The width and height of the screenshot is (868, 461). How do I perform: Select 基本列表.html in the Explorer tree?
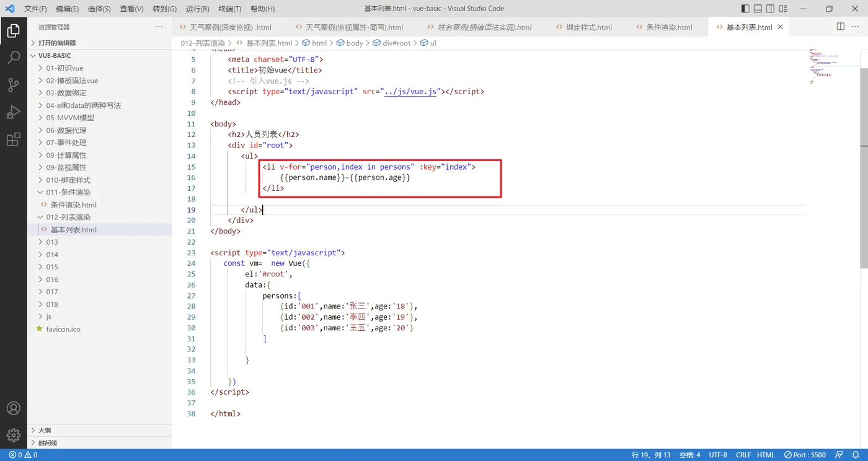73,230
